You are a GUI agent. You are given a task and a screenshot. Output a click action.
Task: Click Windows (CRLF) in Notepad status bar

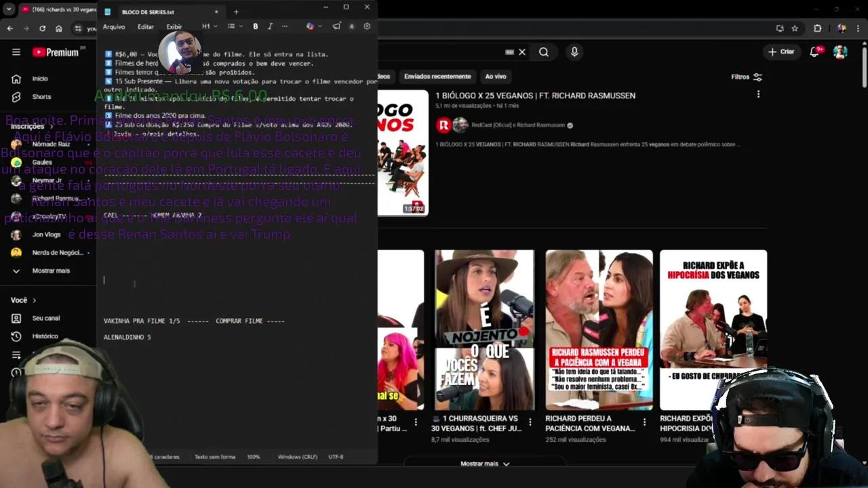[298, 457]
